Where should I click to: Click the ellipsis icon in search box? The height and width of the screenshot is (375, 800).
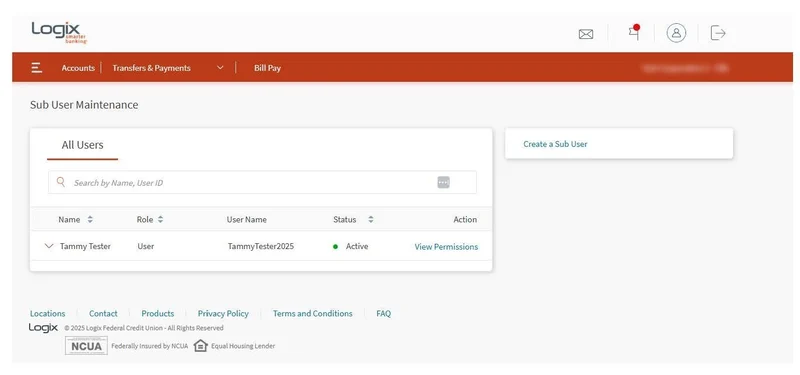(443, 182)
